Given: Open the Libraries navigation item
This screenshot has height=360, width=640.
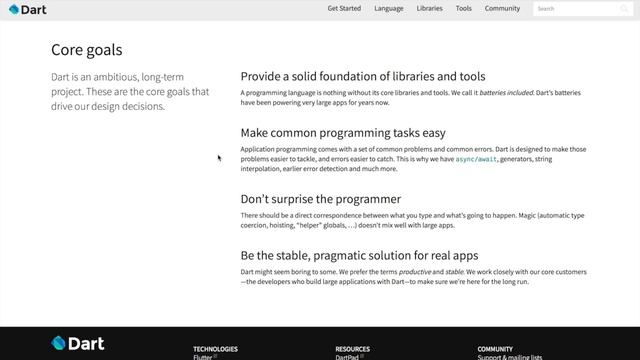Looking at the screenshot, I should [429, 8].
